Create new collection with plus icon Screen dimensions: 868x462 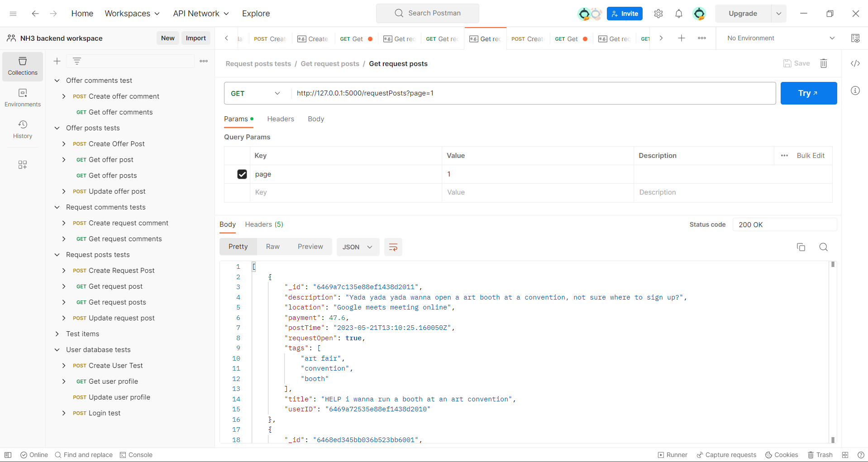(x=57, y=61)
